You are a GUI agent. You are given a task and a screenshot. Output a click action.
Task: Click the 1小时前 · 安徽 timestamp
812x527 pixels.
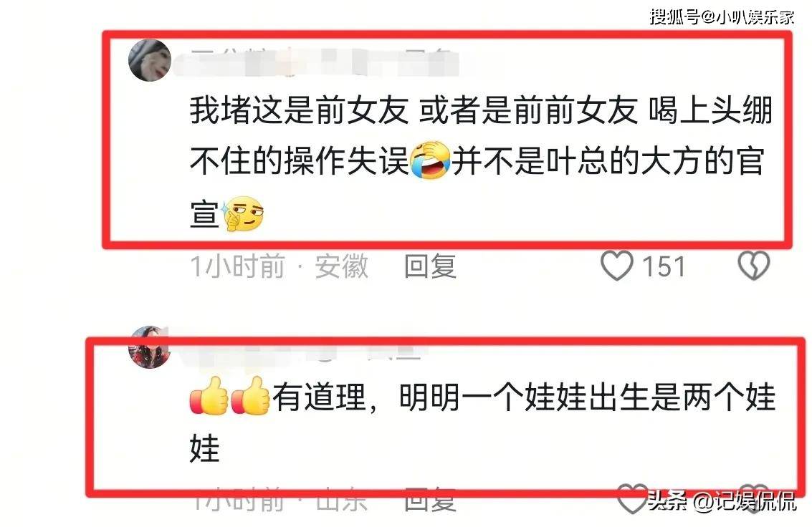[280, 266]
